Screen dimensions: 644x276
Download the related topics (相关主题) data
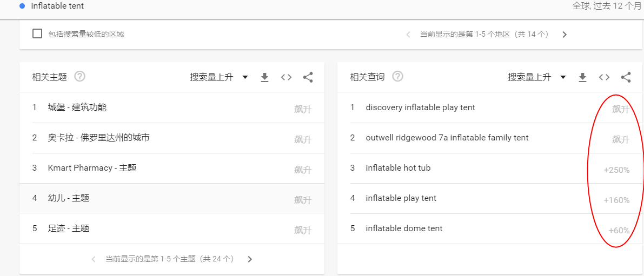pos(264,77)
